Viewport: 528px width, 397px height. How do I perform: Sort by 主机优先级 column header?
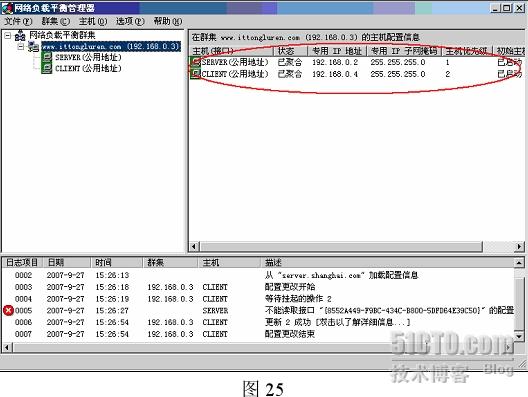(x=467, y=51)
